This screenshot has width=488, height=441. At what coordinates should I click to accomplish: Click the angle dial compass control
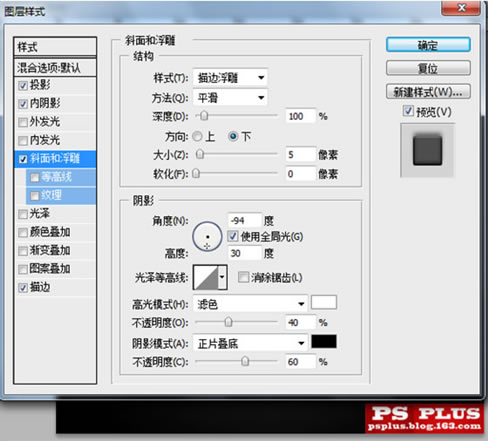[207, 237]
